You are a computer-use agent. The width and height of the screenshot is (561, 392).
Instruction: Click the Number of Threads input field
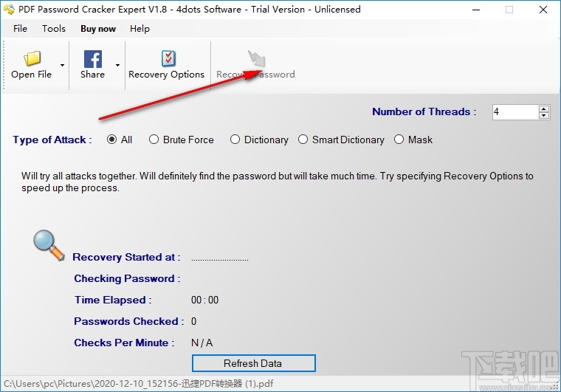[x=515, y=112]
